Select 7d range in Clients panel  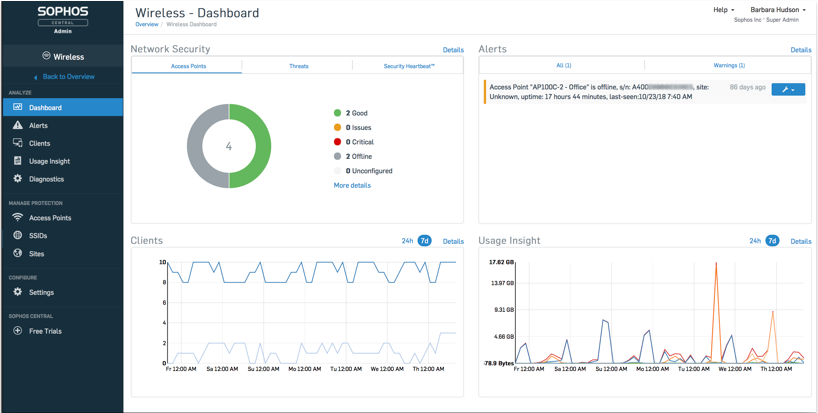425,241
